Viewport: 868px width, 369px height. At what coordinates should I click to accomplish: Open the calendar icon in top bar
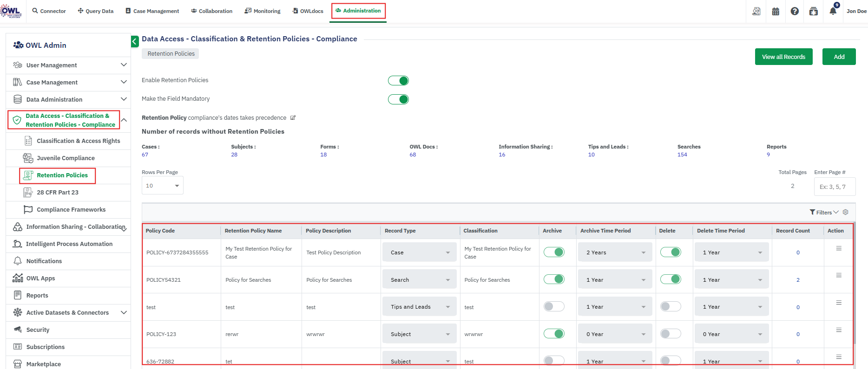point(776,12)
